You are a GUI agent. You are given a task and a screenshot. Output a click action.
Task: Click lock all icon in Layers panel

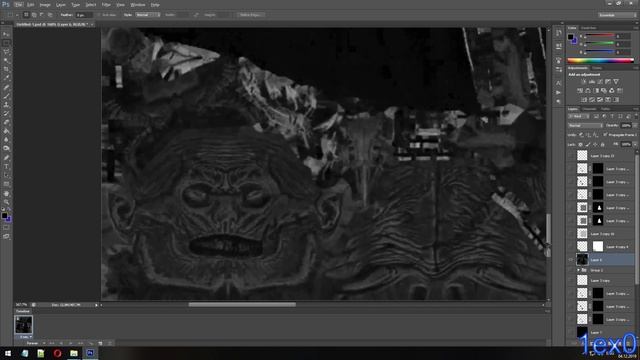pyautogui.click(x=602, y=144)
